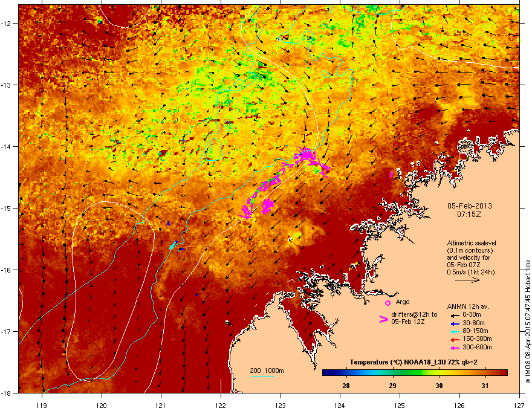Viewport: 532px width, 411px height.
Task: Click the '30-80m' depth label
Action: pyautogui.click(x=473, y=323)
